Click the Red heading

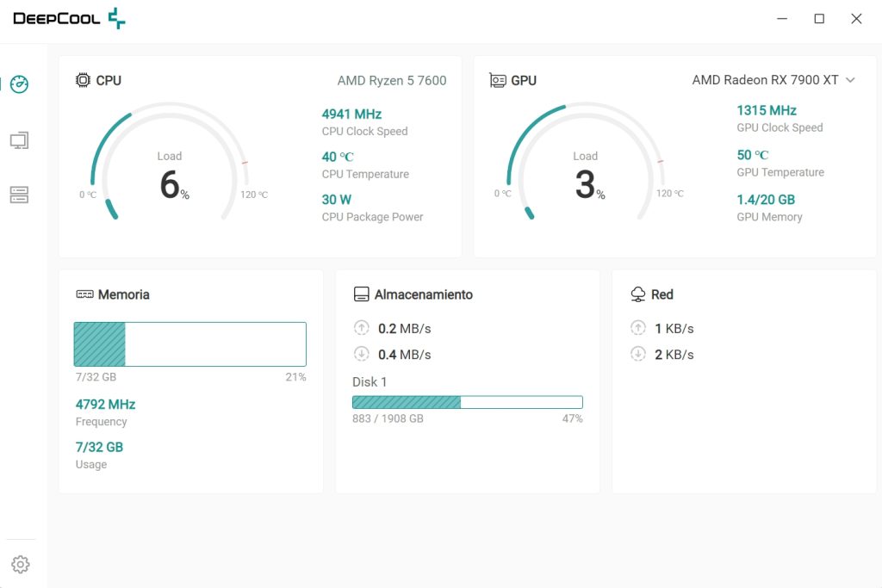point(662,294)
